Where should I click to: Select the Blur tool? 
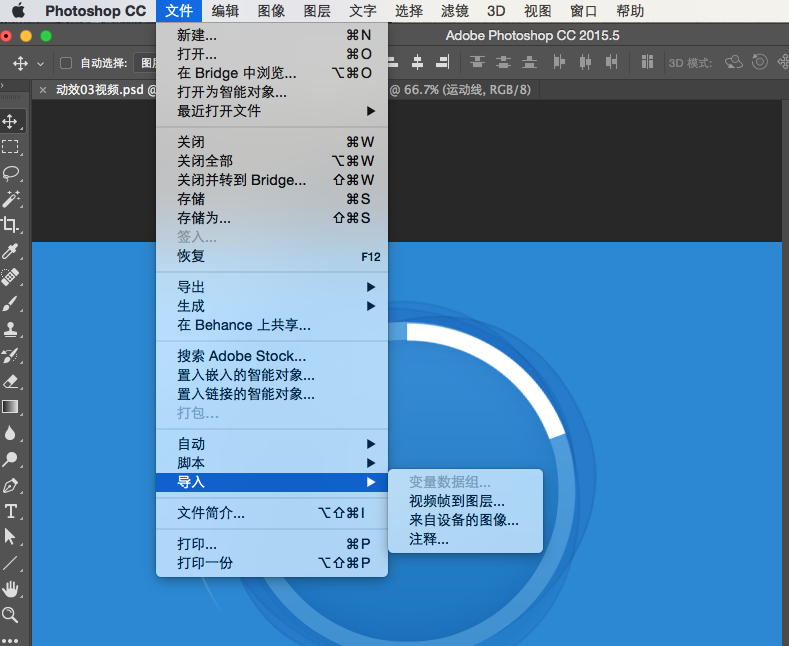point(10,433)
